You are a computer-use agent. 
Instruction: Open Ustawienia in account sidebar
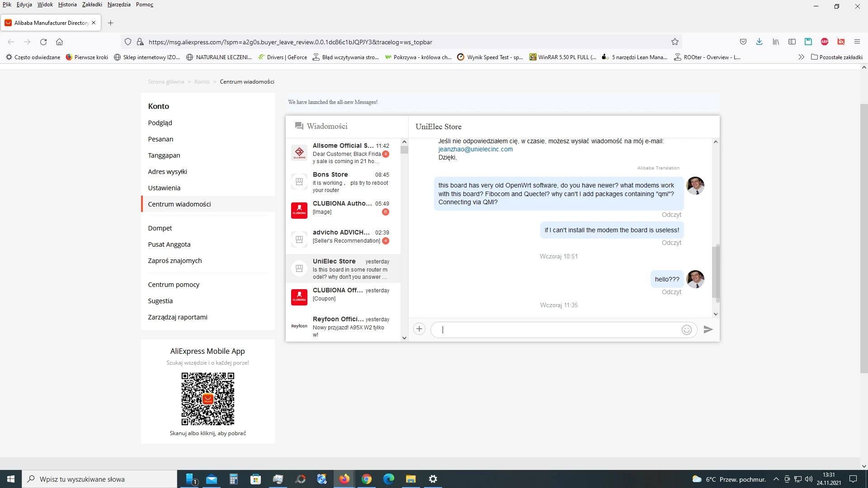164,188
